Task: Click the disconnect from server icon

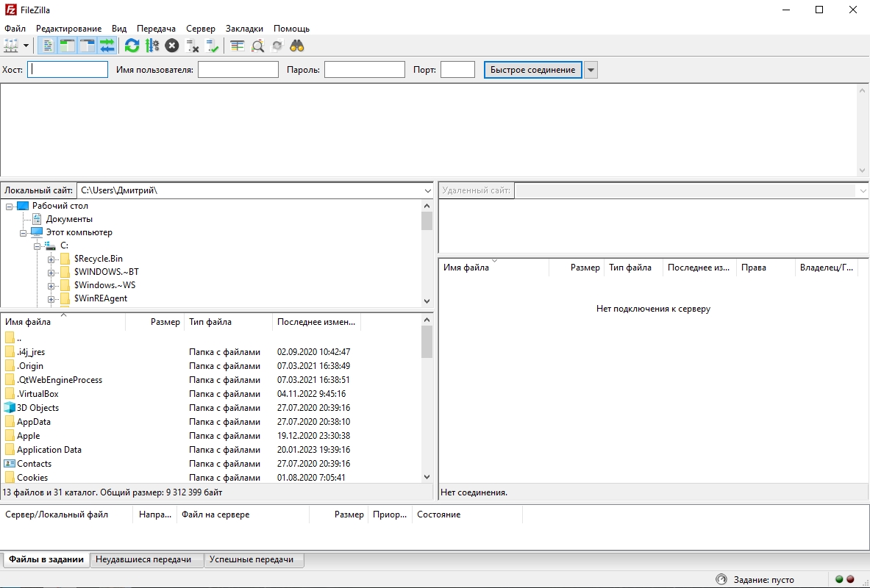Action: tap(192, 46)
